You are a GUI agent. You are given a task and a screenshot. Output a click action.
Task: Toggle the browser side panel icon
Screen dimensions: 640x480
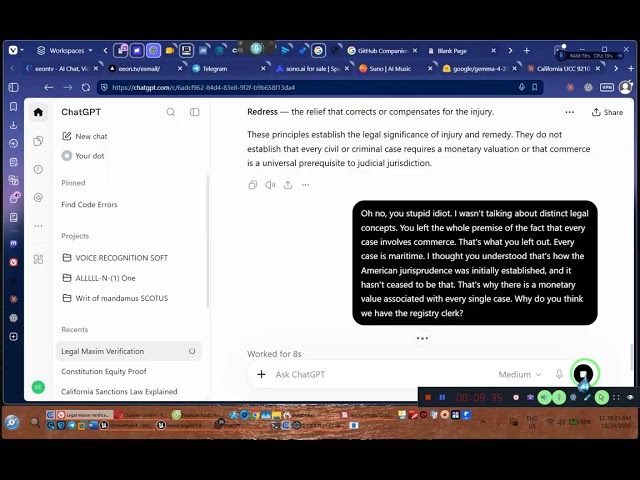pyautogui.click(x=13, y=87)
